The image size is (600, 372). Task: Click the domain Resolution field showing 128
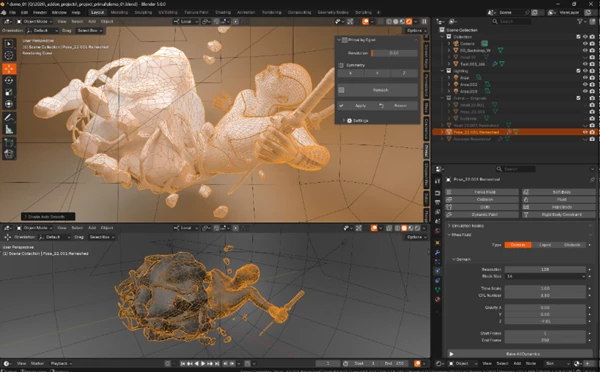pyautogui.click(x=545, y=269)
